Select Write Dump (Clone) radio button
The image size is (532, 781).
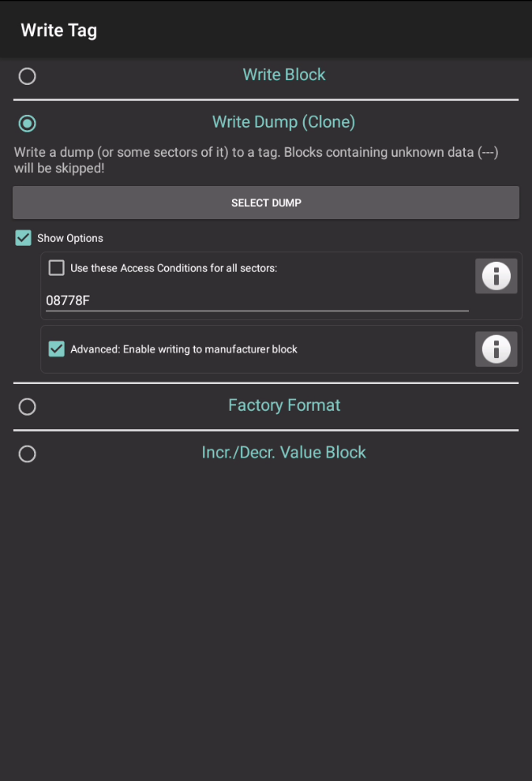click(27, 123)
